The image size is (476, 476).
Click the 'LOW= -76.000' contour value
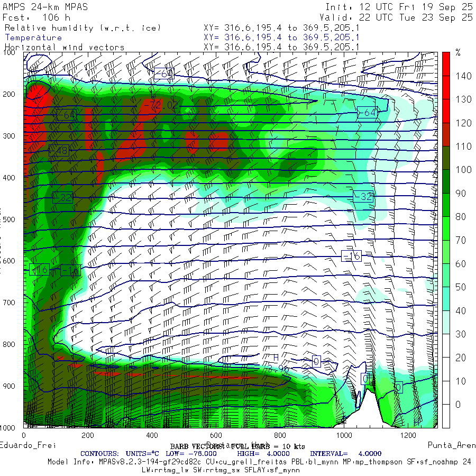[x=191, y=454]
